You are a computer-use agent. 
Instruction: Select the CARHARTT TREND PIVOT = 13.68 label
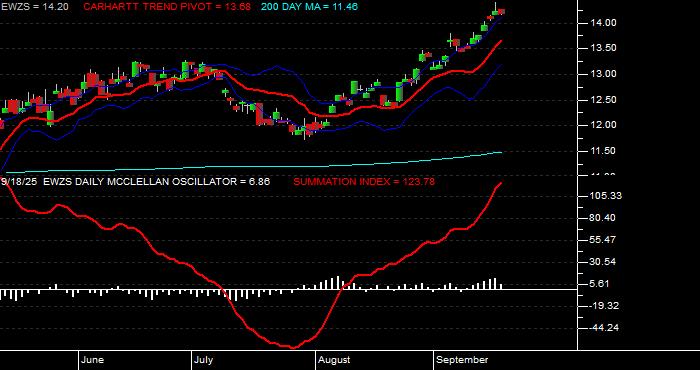[167, 7]
